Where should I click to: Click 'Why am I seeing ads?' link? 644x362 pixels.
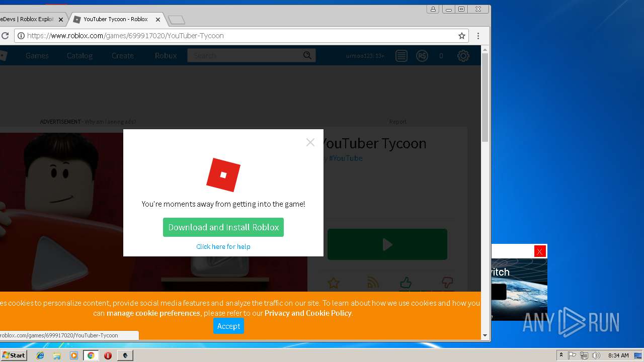110,122
